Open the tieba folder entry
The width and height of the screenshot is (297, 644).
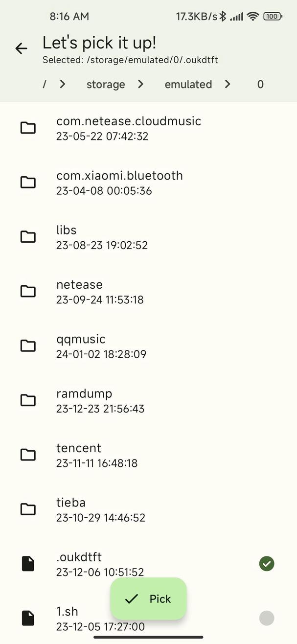[148, 509]
